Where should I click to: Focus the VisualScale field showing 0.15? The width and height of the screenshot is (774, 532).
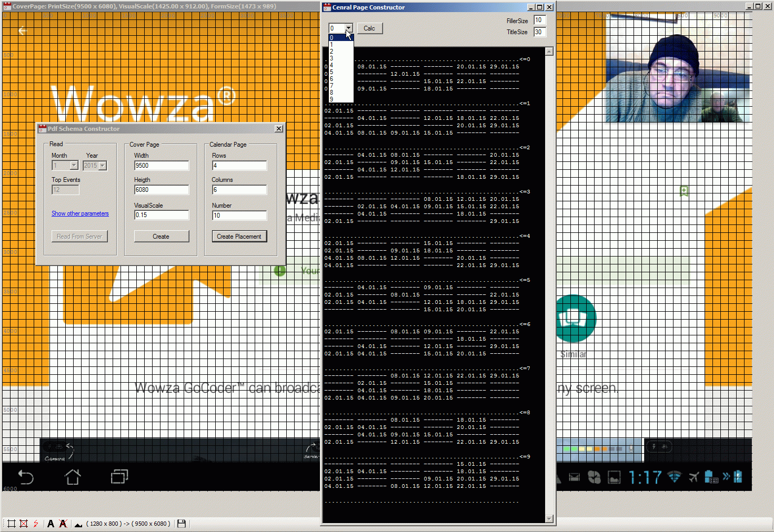coord(162,215)
